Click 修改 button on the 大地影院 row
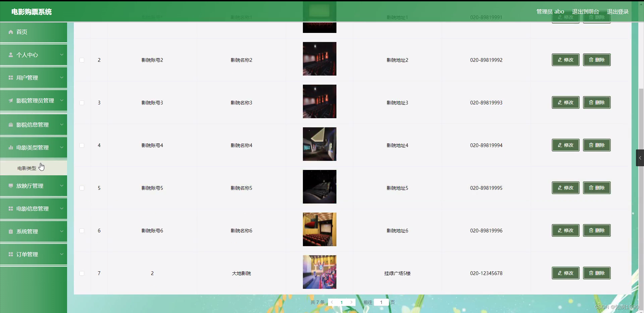The height and width of the screenshot is (313, 644). coord(565,273)
